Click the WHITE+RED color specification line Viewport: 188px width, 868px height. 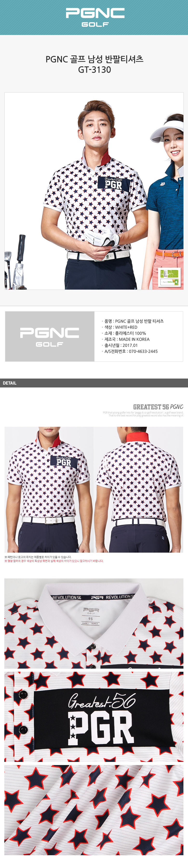(x=121, y=327)
